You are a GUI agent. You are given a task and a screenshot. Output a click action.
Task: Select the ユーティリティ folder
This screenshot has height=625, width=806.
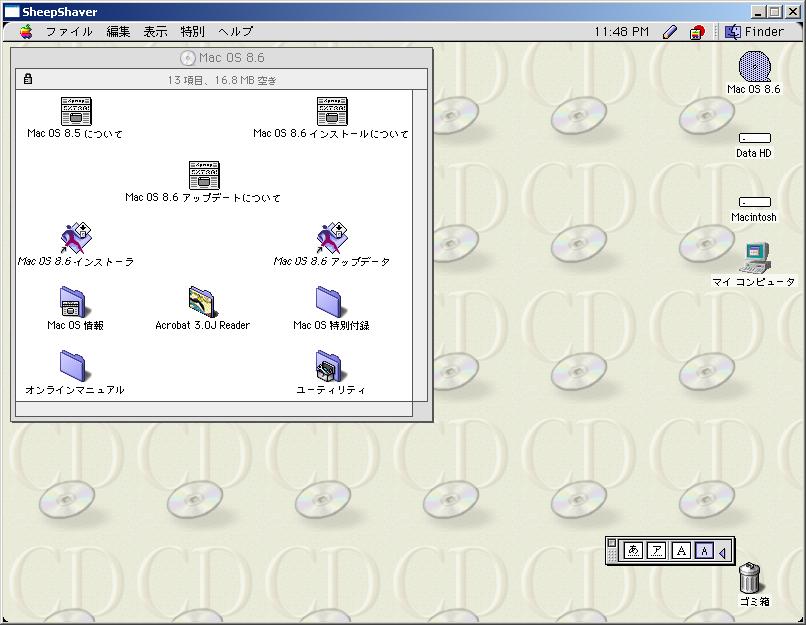pyautogui.click(x=329, y=366)
